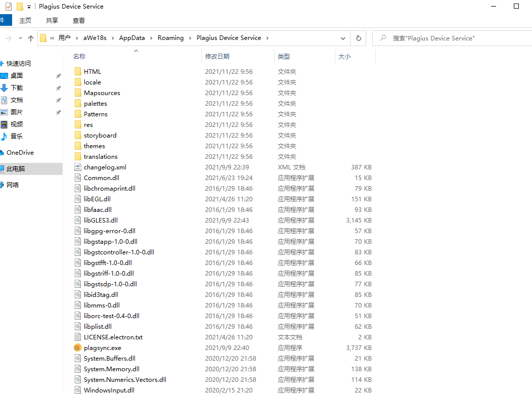Open the quick access toolbar customize dropdown
This screenshot has height=394, width=532.
[29, 7]
